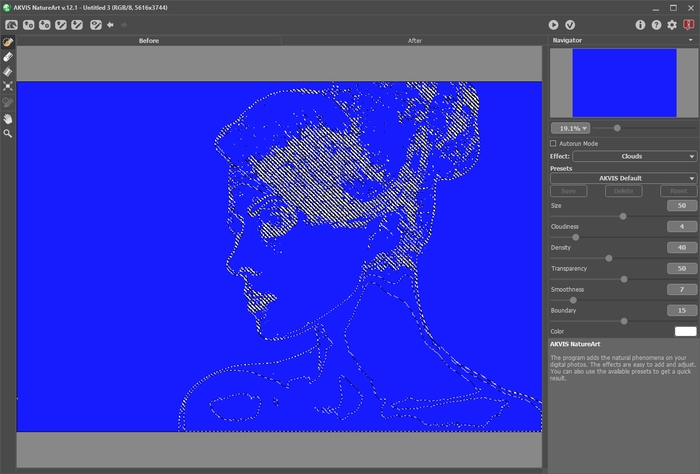Switch to the Before tab
The height and width of the screenshot is (474, 700).
tap(149, 41)
